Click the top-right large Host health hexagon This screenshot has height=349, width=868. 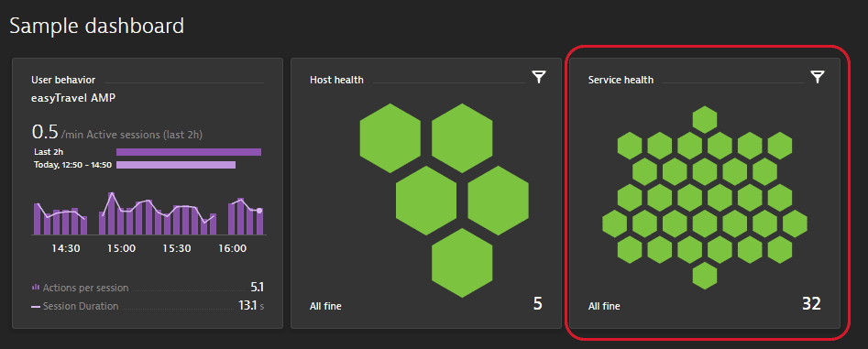[462, 137]
